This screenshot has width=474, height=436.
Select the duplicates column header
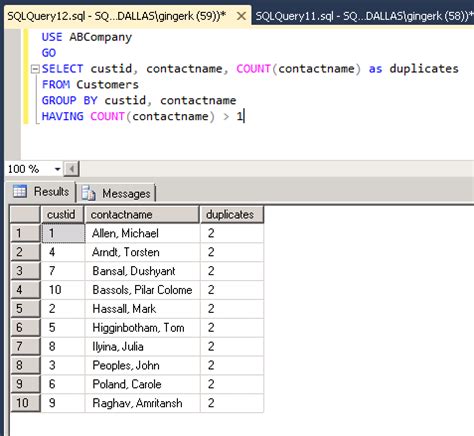(x=232, y=214)
